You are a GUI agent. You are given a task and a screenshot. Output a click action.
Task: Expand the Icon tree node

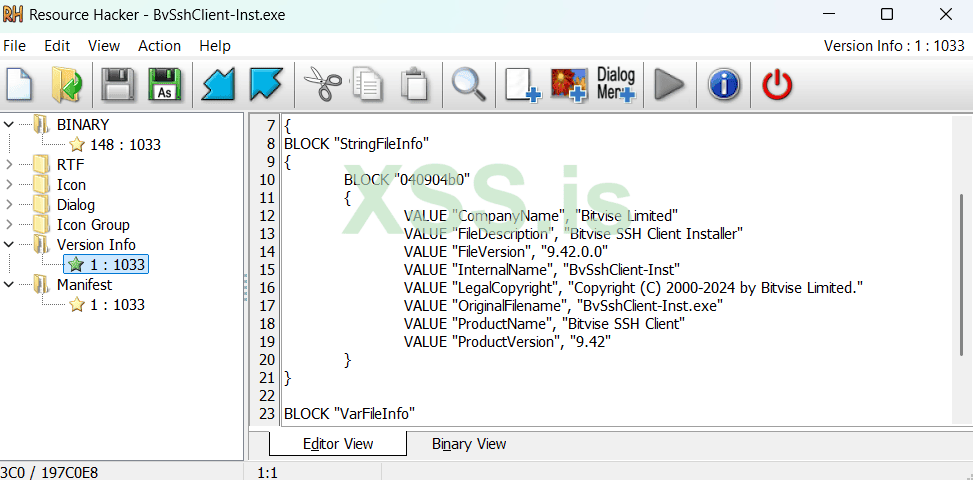(x=9, y=185)
